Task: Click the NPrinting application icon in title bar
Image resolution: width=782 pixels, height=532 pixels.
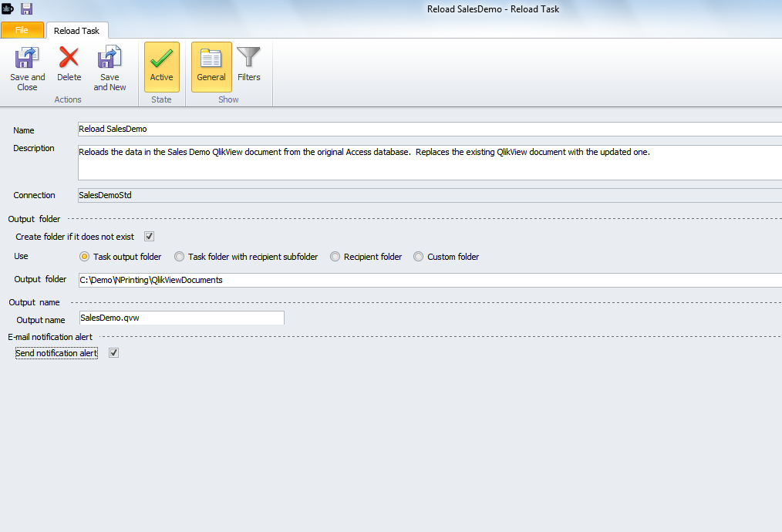Action: [x=8, y=8]
